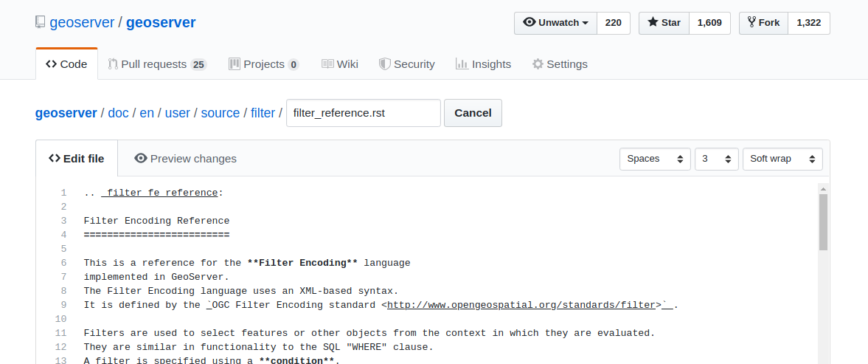Open the Spaces indent mode dropdown
Viewport: 868px width, 364px height.
(656, 159)
